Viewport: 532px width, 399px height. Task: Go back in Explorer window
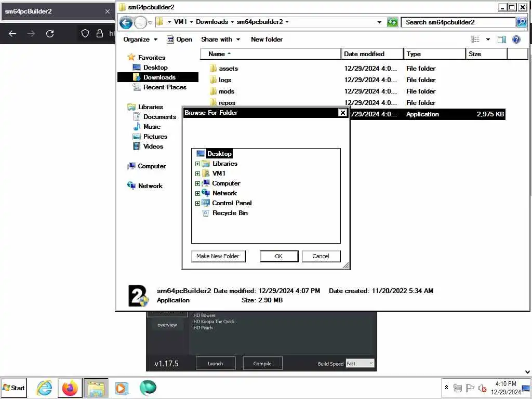coord(126,23)
